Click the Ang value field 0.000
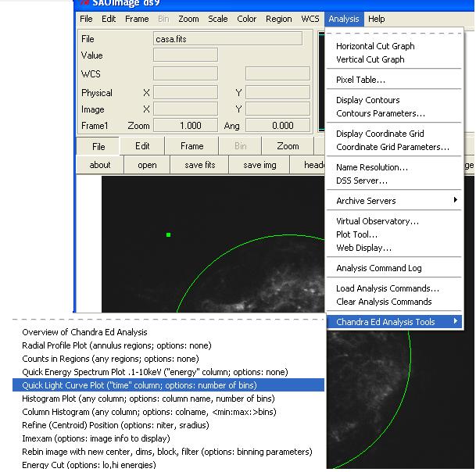The height and width of the screenshot is (472, 476). click(x=277, y=125)
